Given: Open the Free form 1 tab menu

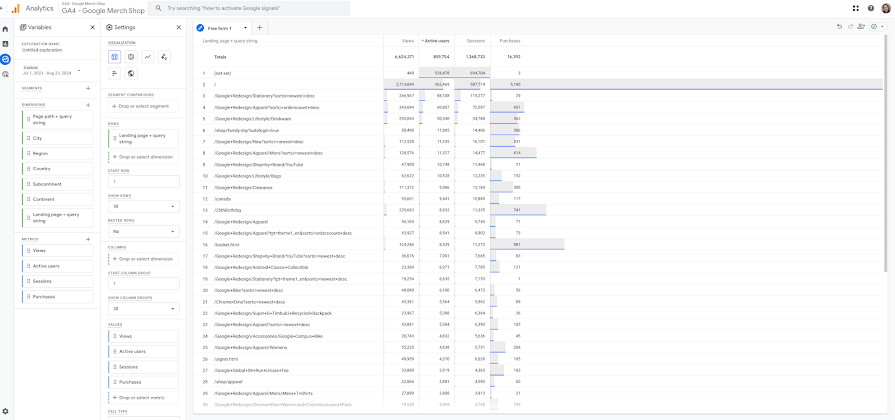Looking at the screenshot, I should 245,27.
